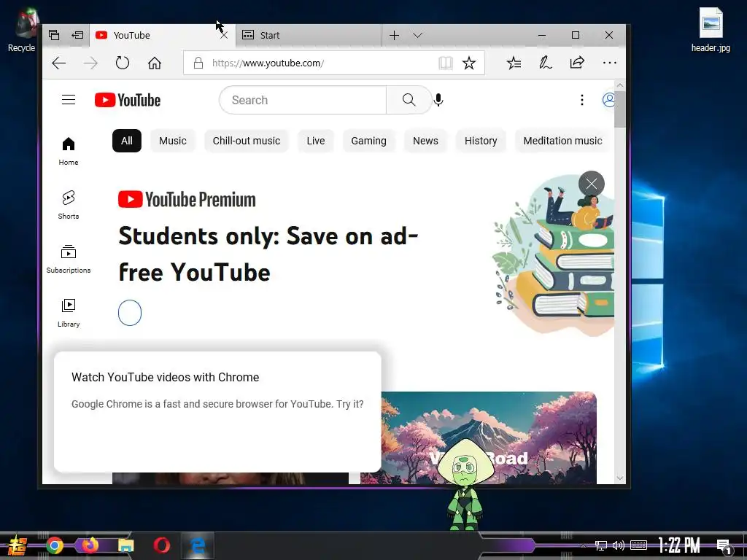Image resolution: width=747 pixels, height=560 pixels.
Task: Filter by Chill-out music chip
Action: tap(247, 141)
